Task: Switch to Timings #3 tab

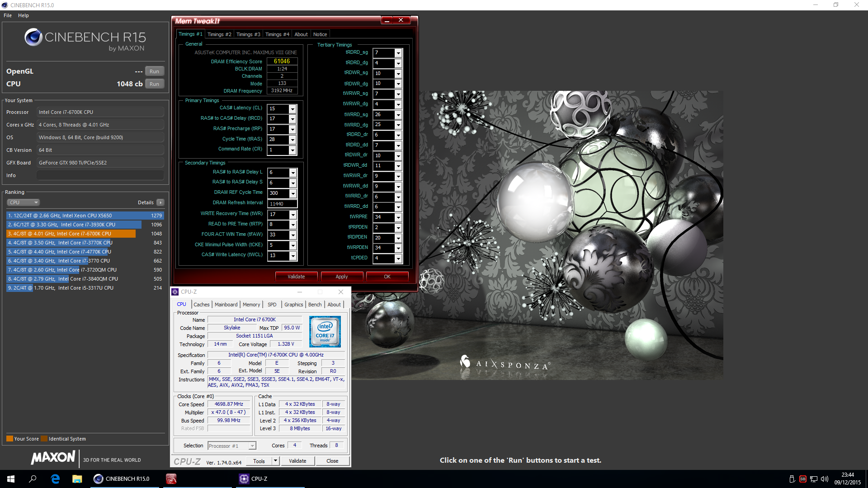Action: point(248,34)
